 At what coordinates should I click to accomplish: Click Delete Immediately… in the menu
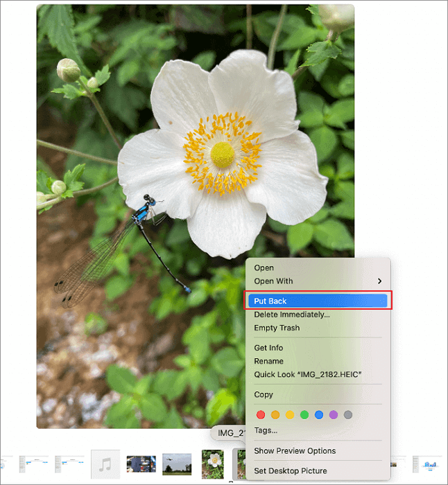(x=291, y=315)
